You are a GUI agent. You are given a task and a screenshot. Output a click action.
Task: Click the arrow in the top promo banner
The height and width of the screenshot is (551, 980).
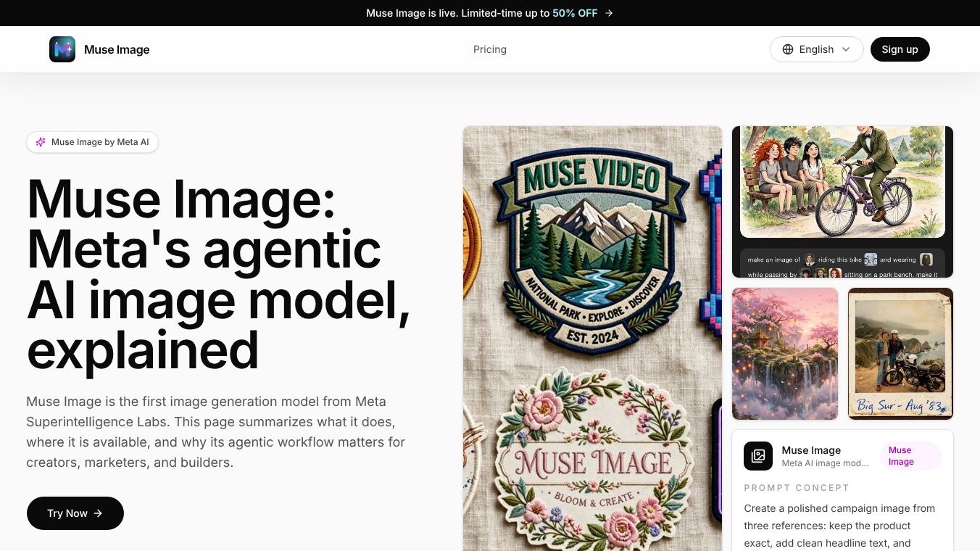coord(609,13)
